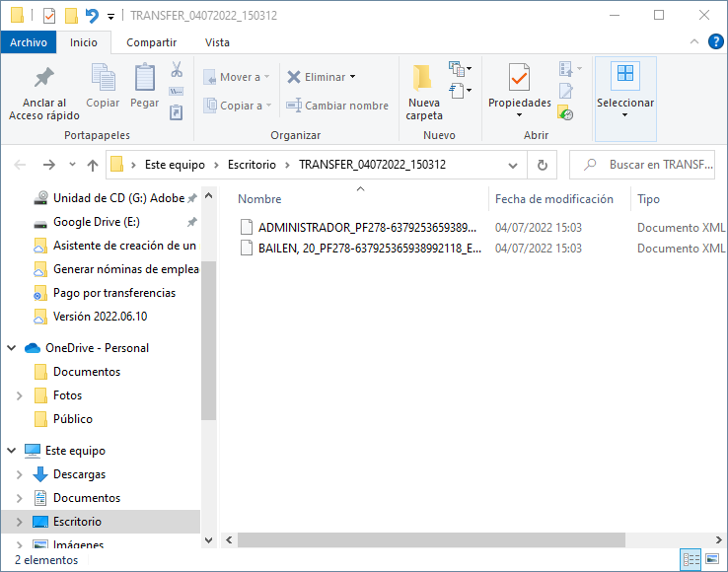Click Escritorio in the address bar
The height and width of the screenshot is (572, 728).
point(252,165)
